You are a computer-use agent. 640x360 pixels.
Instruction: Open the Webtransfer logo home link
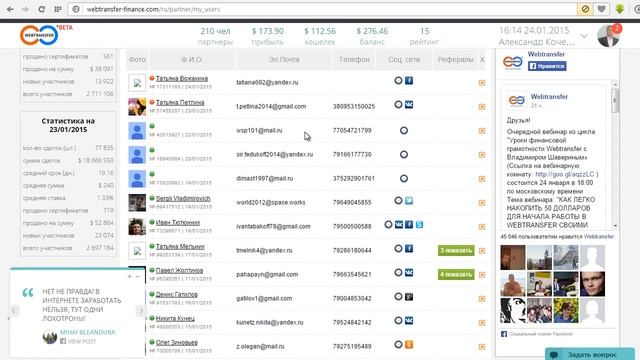39,35
